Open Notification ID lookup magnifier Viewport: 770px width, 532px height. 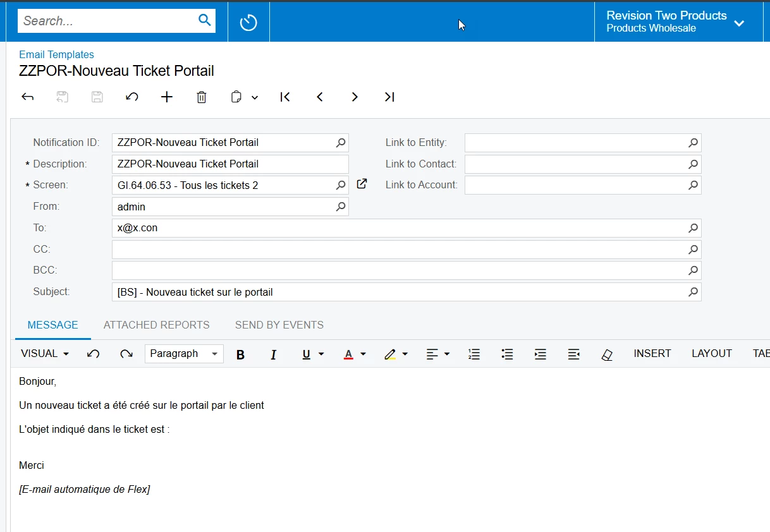[x=341, y=143]
